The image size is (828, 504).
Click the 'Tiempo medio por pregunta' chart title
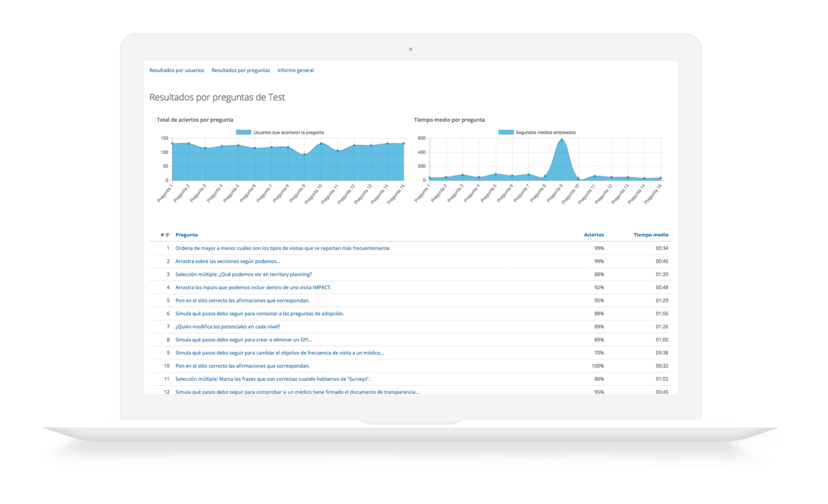coord(449,120)
